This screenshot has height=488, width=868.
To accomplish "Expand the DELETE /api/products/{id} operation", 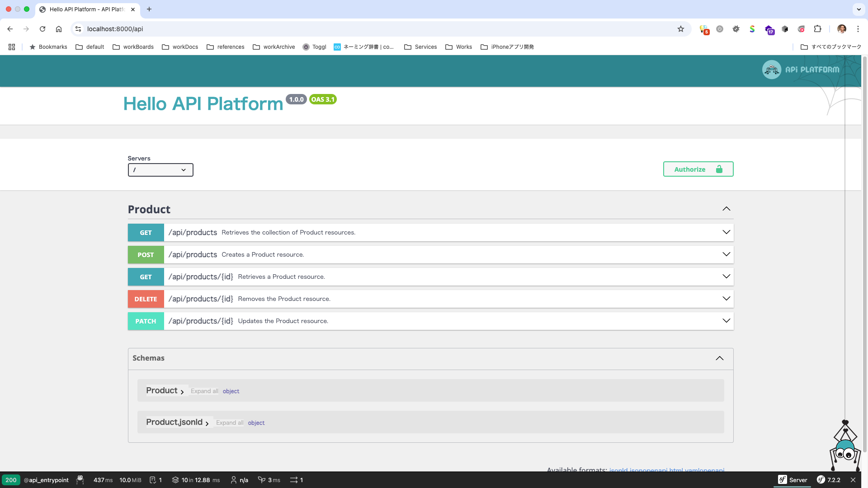I will pos(726,299).
